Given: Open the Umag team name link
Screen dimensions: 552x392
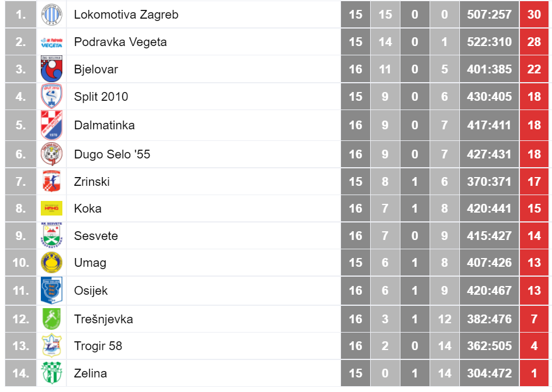Looking at the screenshot, I should click(x=90, y=263).
